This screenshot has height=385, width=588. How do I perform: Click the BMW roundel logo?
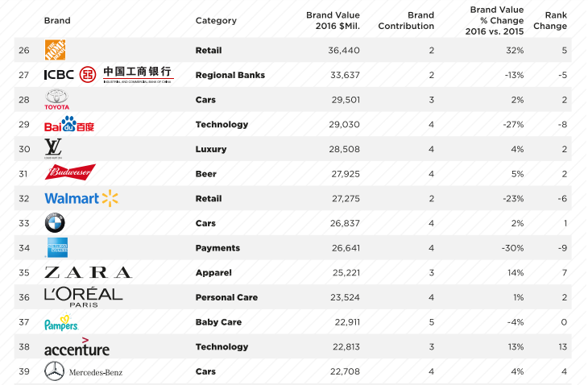pyautogui.click(x=55, y=223)
